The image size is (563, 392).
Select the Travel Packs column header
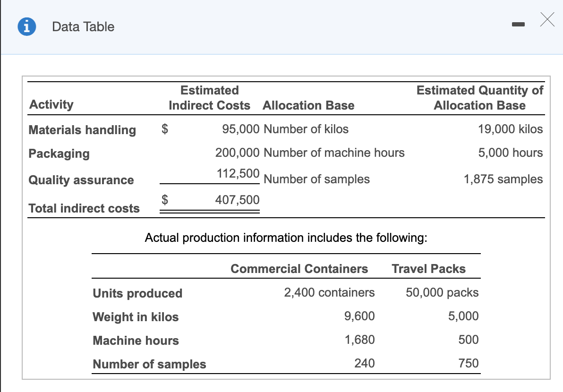pyautogui.click(x=428, y=269)
